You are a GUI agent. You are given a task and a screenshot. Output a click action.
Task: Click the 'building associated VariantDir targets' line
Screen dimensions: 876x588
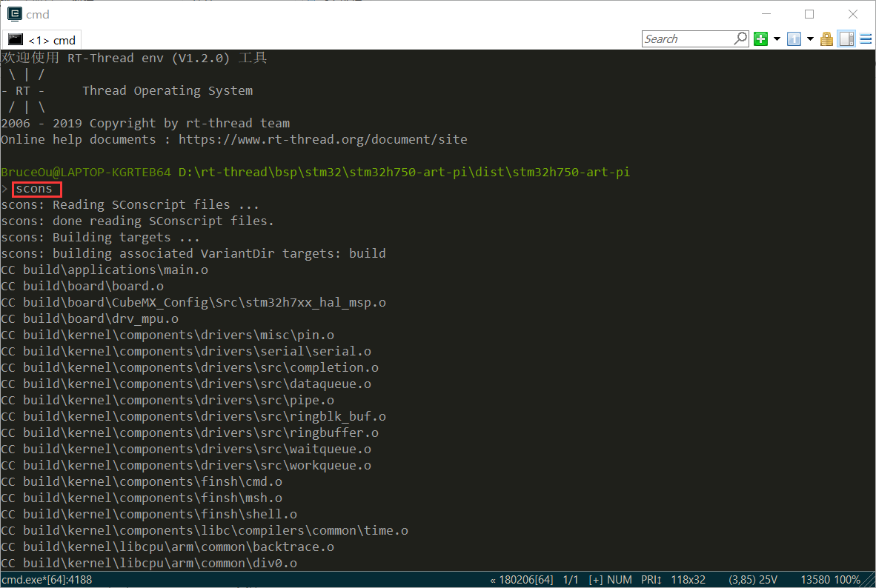[x=193, y=253]
